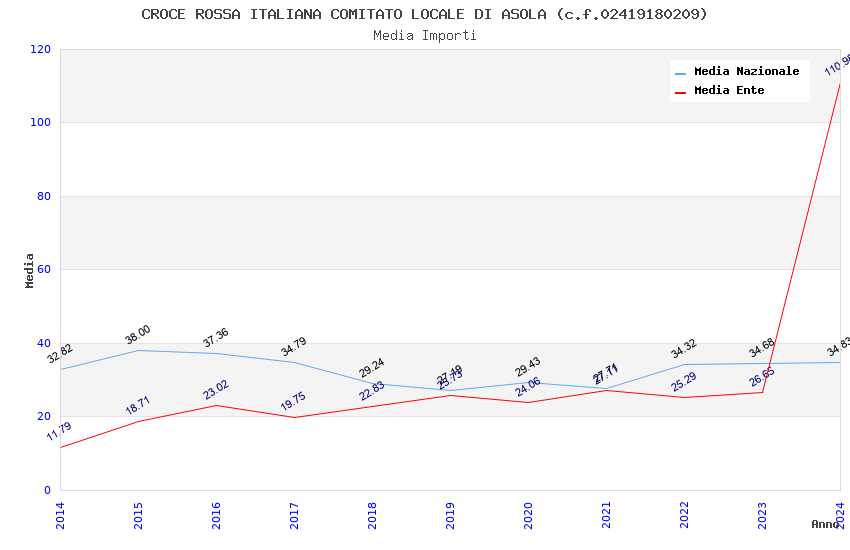Image resolution: width=850 pixels, height=550 pixels.
Task: Click the x-axis year label 2017
Action: 294,515
